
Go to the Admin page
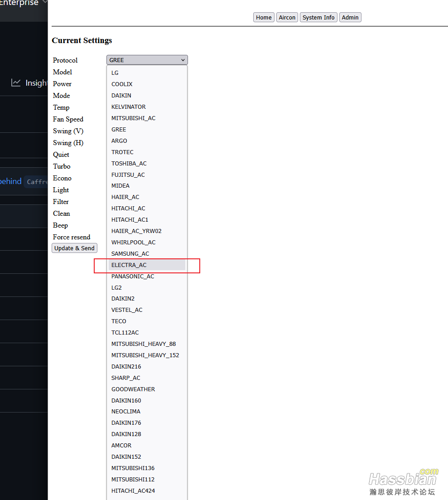pos(350,18)
